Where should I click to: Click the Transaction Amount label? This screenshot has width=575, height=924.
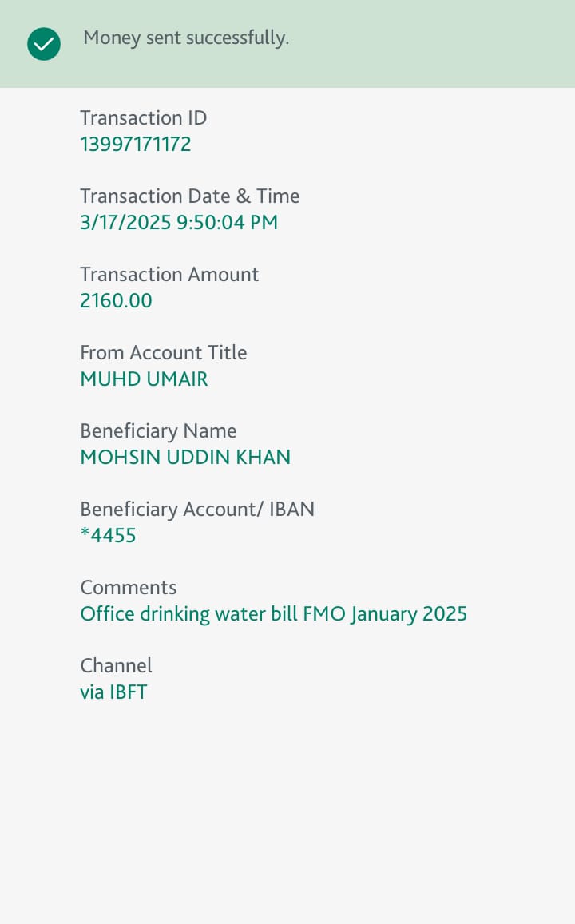pos(169,275)
